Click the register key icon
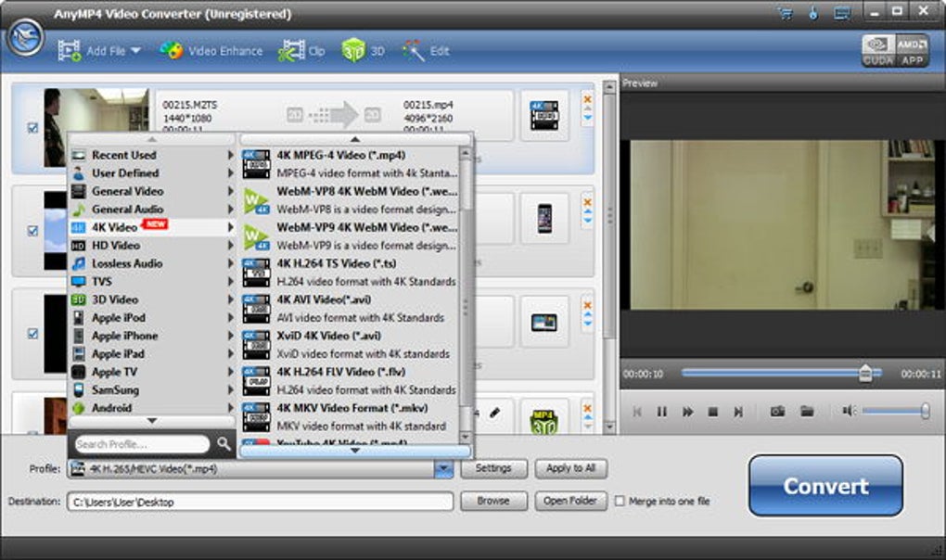946x560 pixels. coord(813,13)
